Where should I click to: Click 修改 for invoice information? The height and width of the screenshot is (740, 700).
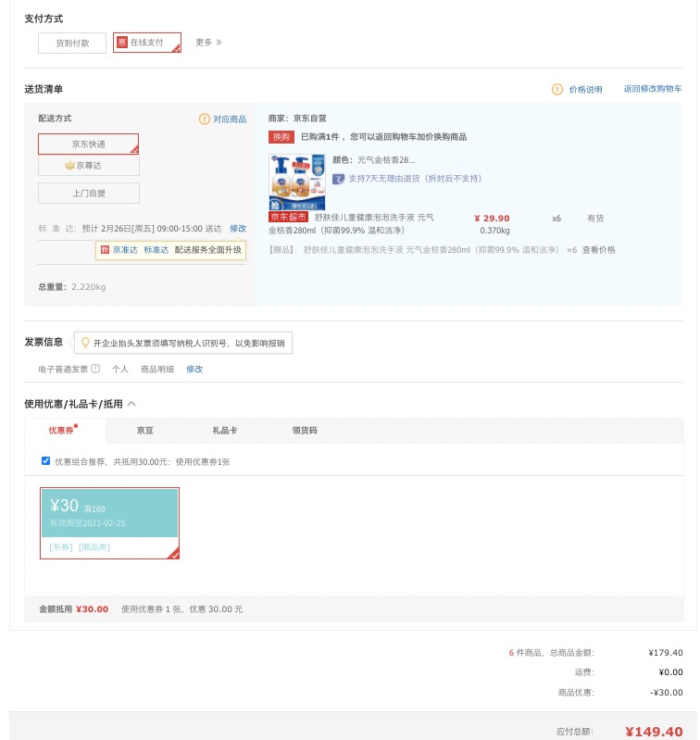click(x=194, y=369)
